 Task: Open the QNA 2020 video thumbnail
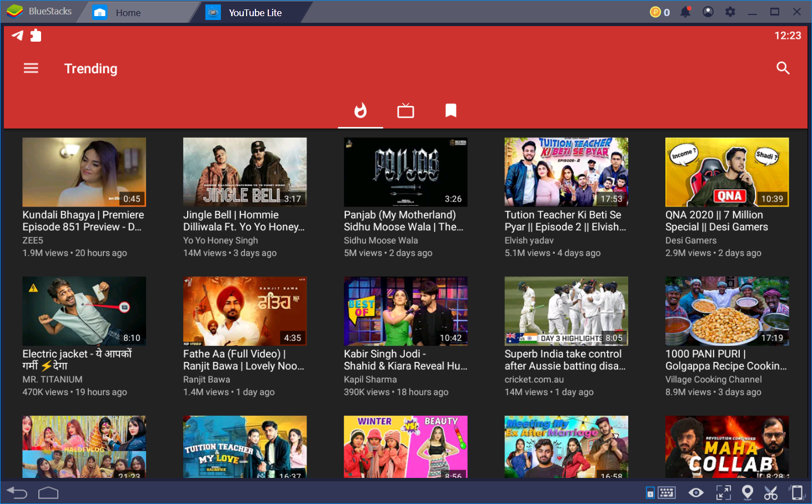click(x=727, y=172)
